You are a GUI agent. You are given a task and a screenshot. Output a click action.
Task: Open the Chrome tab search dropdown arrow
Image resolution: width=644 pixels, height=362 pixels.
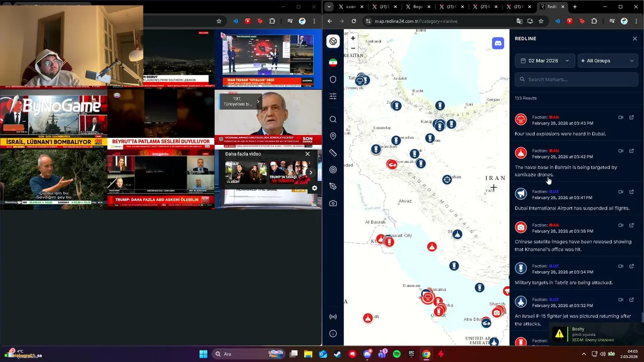tap(329, 7)
